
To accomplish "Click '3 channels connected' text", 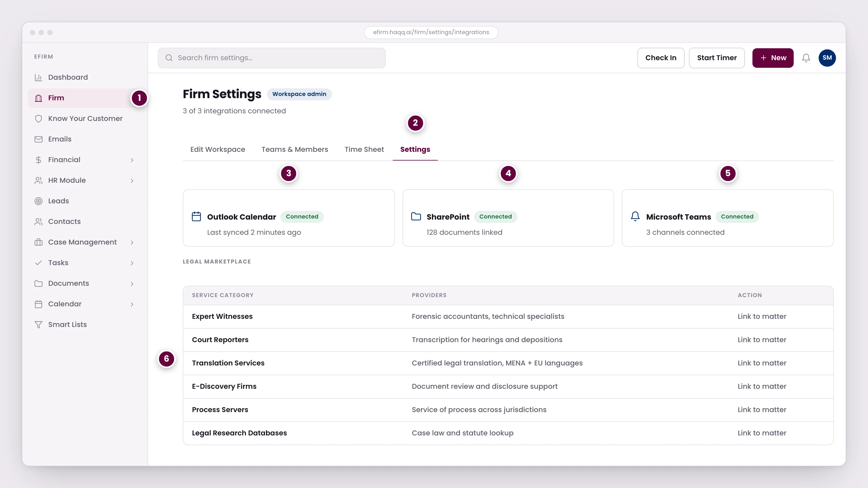I will pyautogui.click(x=685, y=232).
